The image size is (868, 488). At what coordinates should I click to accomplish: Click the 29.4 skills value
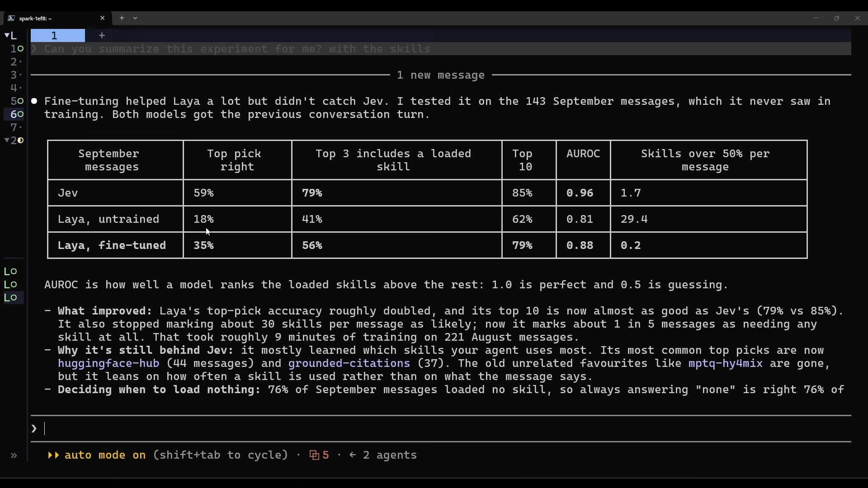(x=634, y=219)
